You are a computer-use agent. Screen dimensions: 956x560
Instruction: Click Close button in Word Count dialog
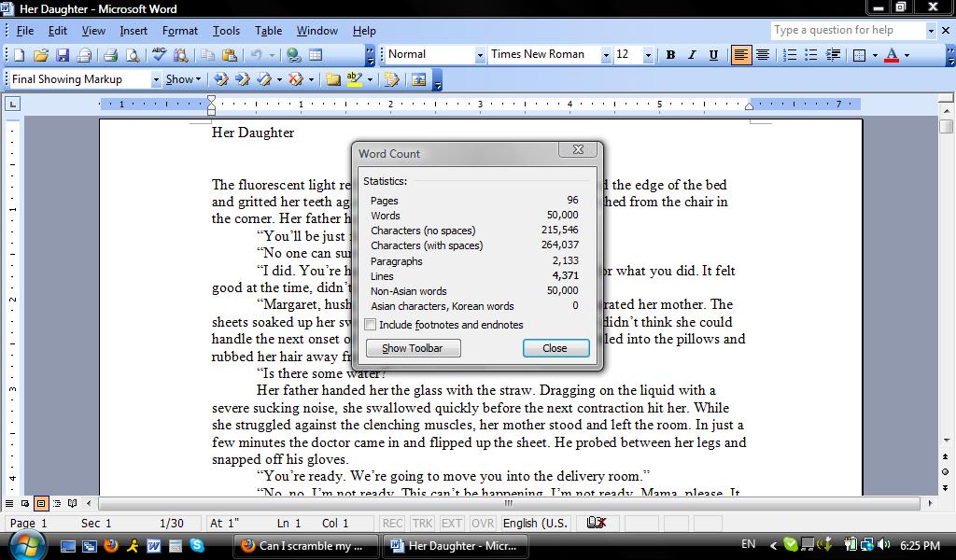point(555,348)
